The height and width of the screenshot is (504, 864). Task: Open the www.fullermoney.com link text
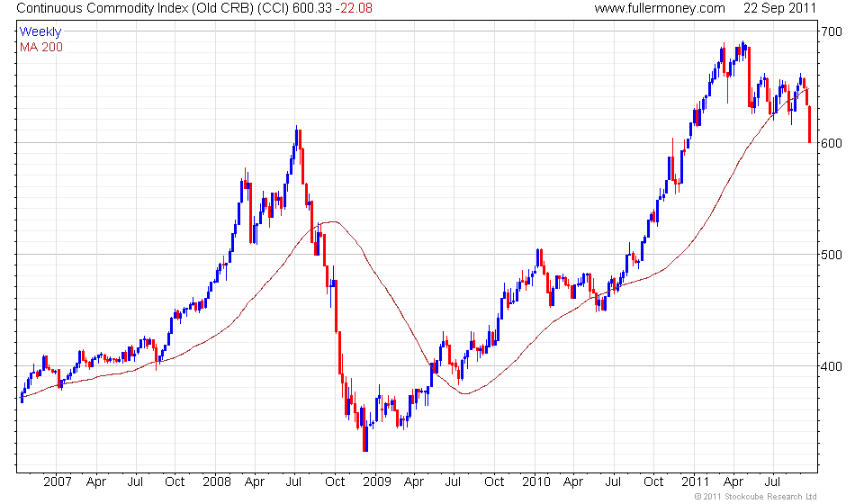tap(660, 8)
